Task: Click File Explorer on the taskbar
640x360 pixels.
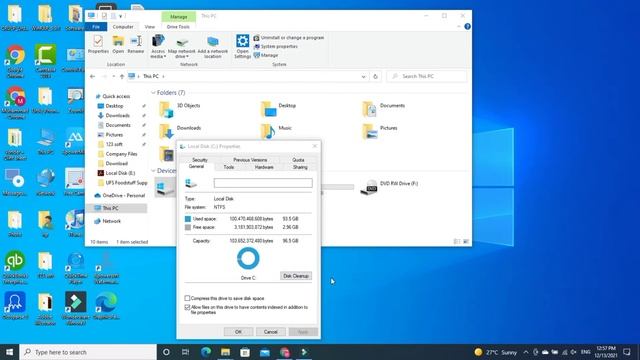Action: point(225,352)
